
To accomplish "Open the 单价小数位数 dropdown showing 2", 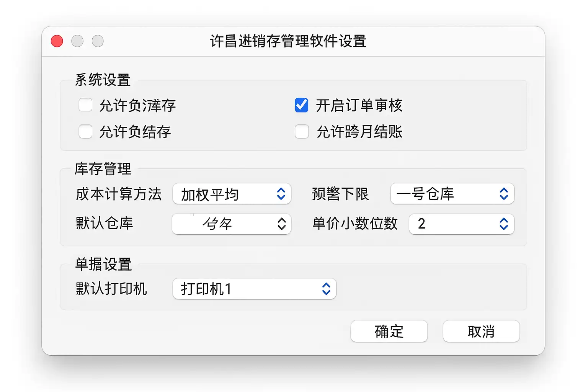I will click(461, 224).
